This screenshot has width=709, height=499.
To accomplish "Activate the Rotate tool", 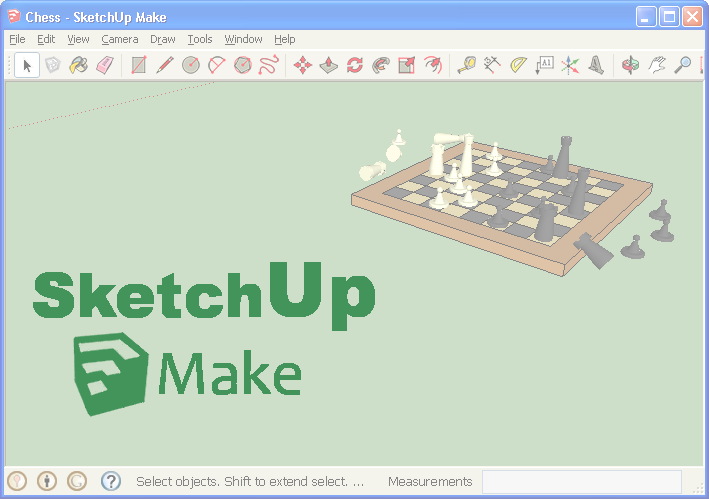I will click(354, 65).
